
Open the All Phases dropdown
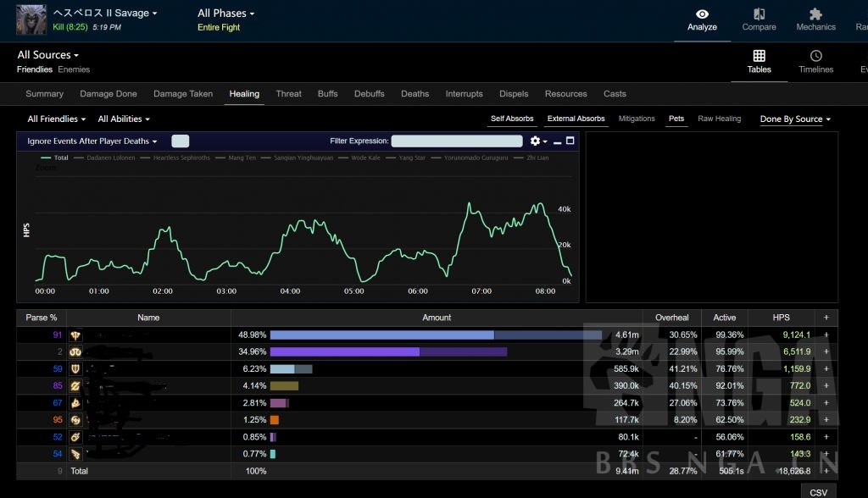click(x=225, y=14)
